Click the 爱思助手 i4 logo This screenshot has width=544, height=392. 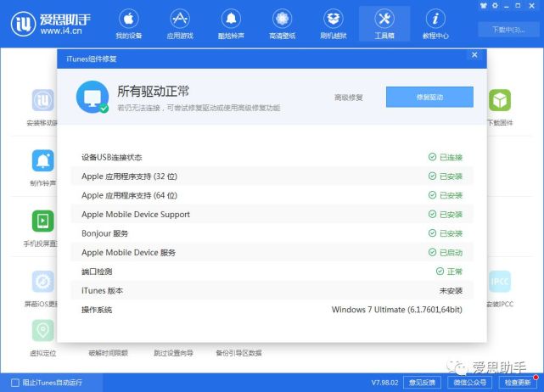pos(51,24)
